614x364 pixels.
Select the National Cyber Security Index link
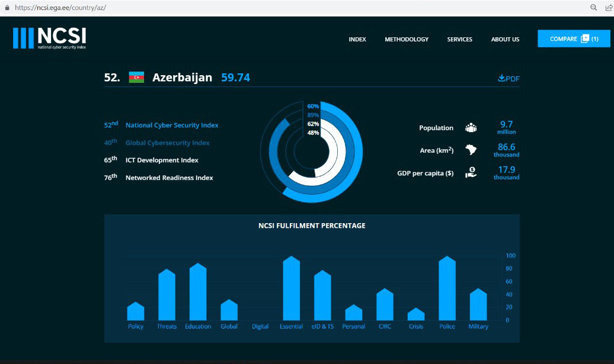click(x=171, y=125)
